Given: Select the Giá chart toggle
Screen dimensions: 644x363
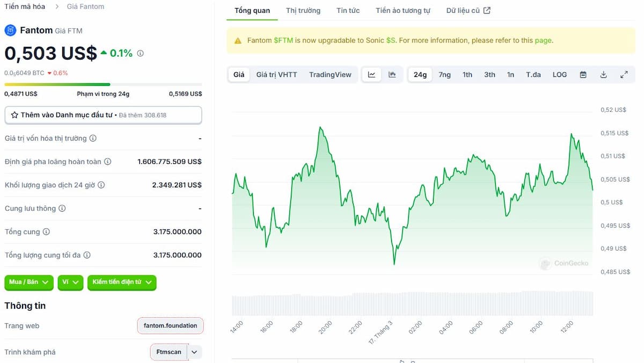Looking at the screenshot, I should point(239,75).
